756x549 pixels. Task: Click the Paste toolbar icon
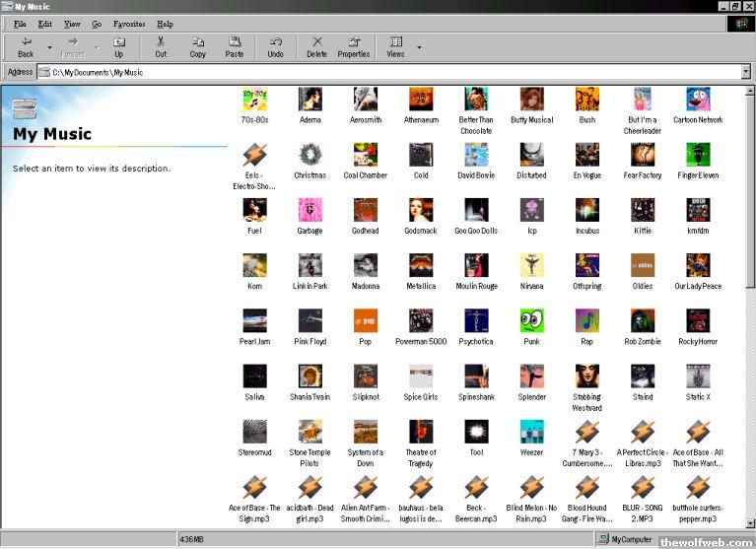coord(235,46)
